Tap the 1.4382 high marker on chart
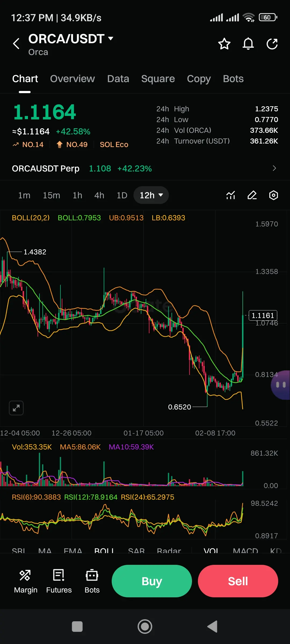The width and height of the screenshot is (290, 644). click(x=35, y=252)
